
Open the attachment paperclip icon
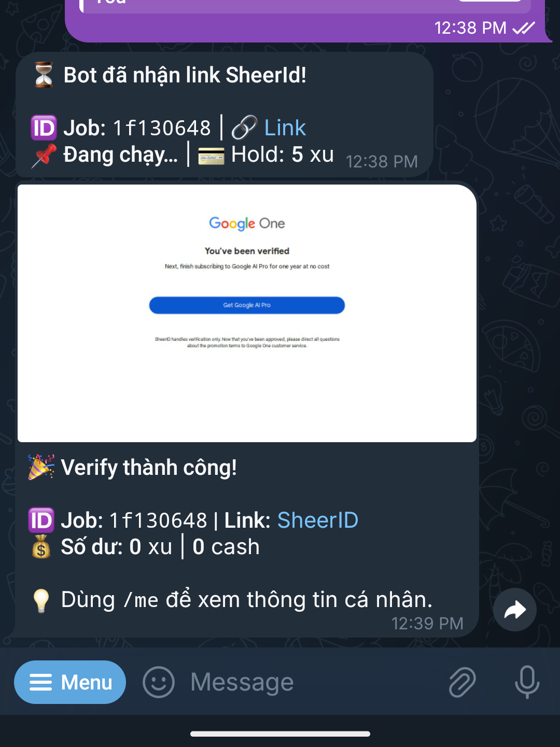coord(462,682)
